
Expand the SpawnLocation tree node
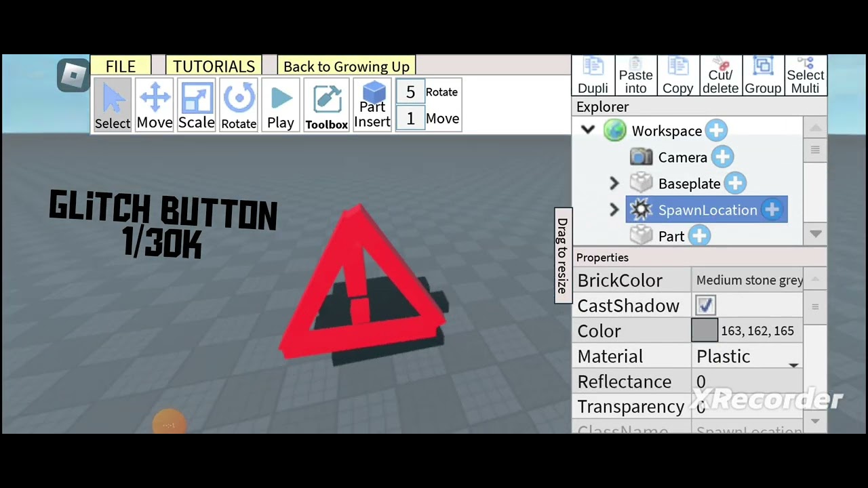point(614,210)
